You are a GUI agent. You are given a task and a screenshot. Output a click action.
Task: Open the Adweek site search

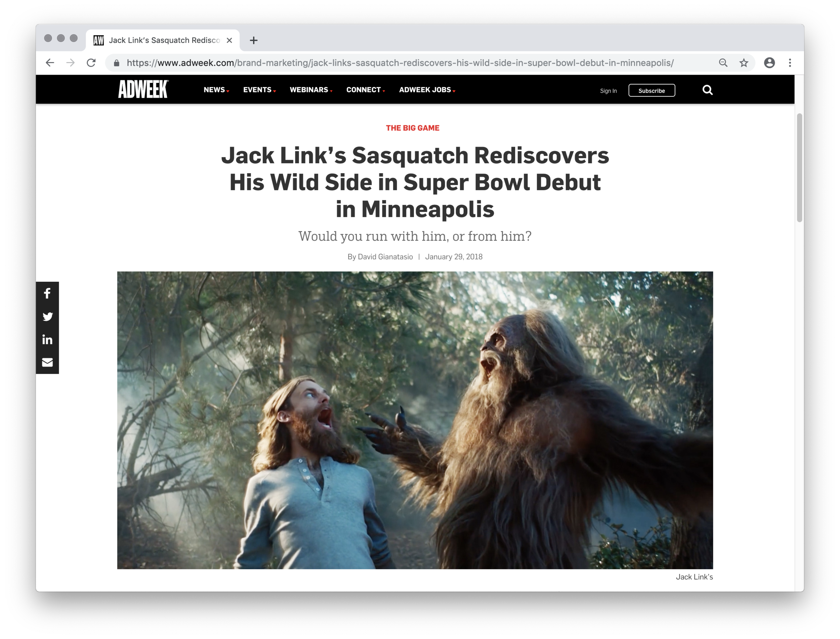[x=707, y=90]
